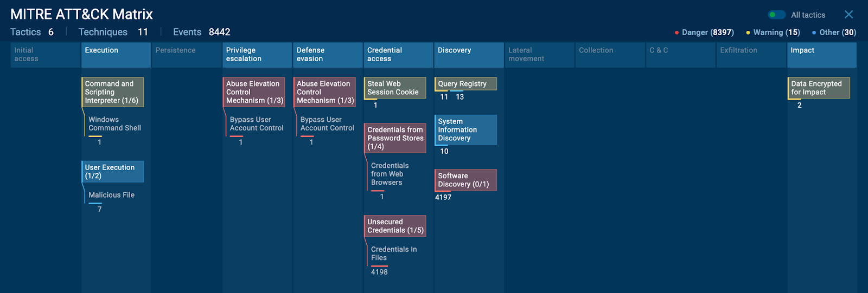Open Query Registry technique
This screenshot has height=293, width=868.
tap(465, 84)
